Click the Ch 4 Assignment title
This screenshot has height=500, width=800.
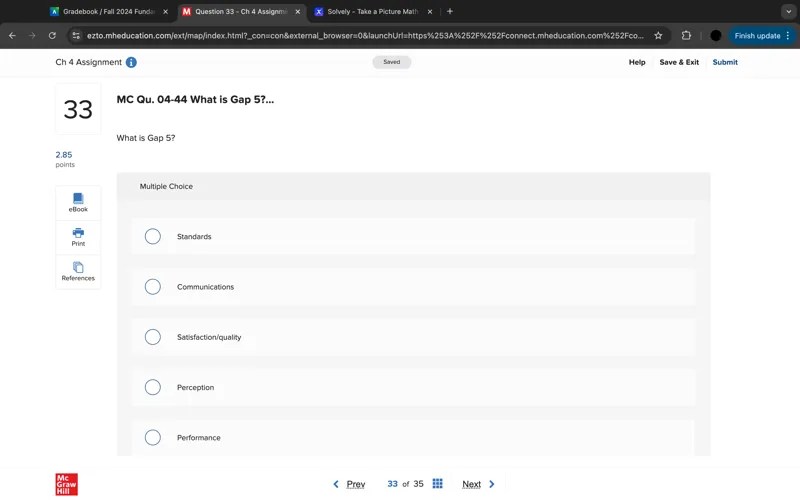[x=88, y=62]
